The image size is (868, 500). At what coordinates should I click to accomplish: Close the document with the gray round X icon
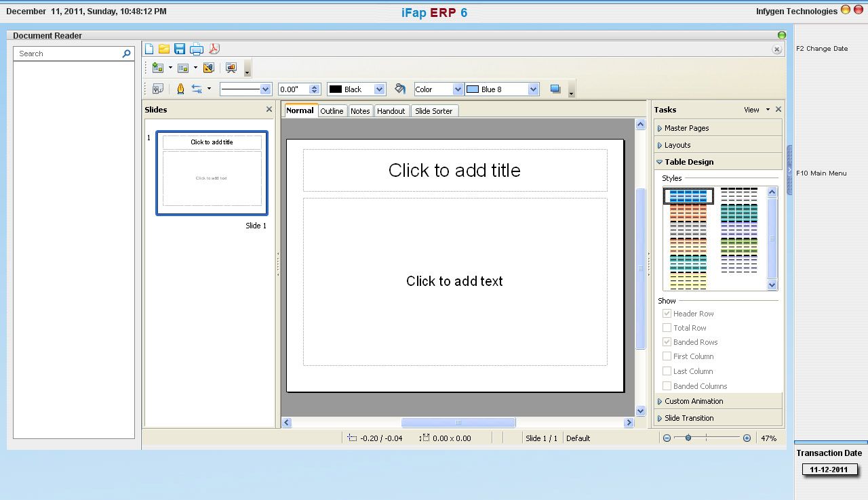[x=777, y=49]
